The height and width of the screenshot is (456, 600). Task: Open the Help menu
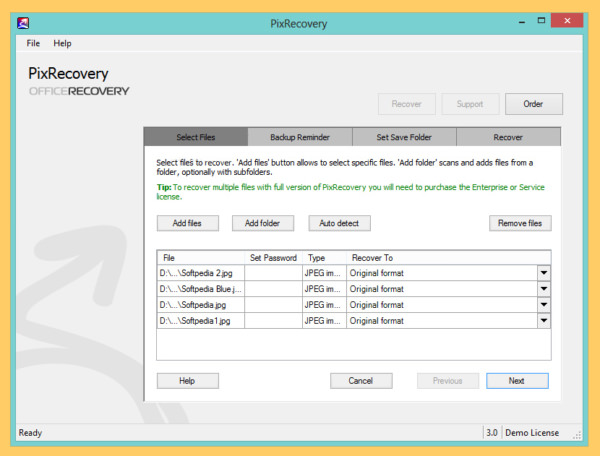(62, 43)
